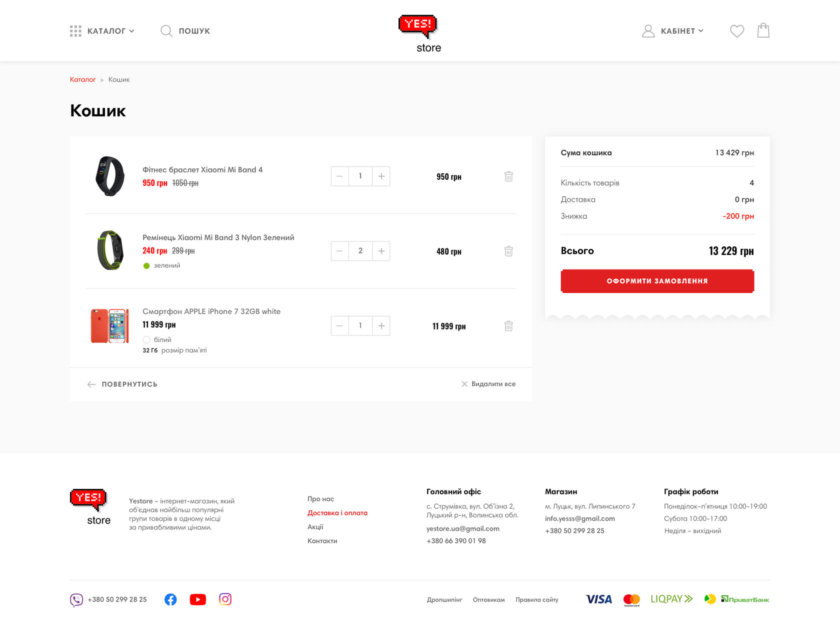840x621 pixels.
Task: Increase quantity of Nylon strap
Action: pyautogui.click(x=381, y=251)
